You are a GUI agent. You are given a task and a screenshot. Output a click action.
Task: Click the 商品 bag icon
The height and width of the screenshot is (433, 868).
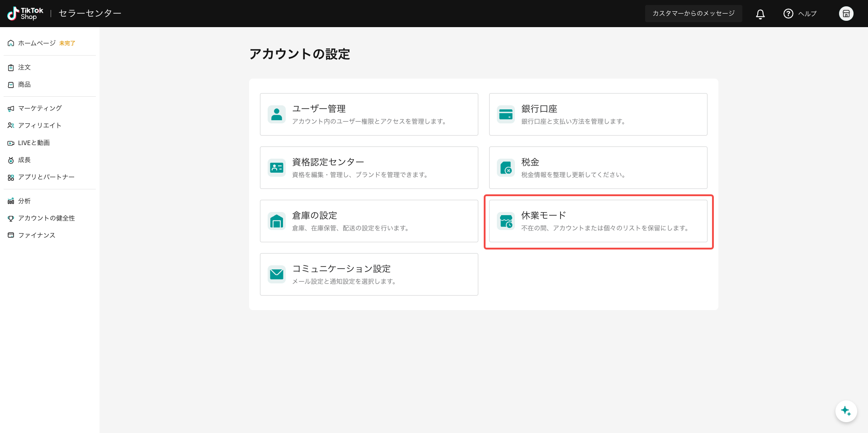pos(11,85)
